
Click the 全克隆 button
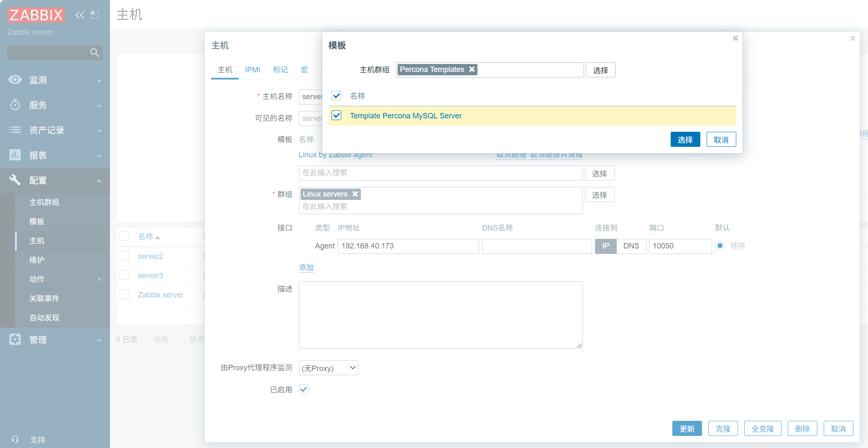(x=763, y=429)
